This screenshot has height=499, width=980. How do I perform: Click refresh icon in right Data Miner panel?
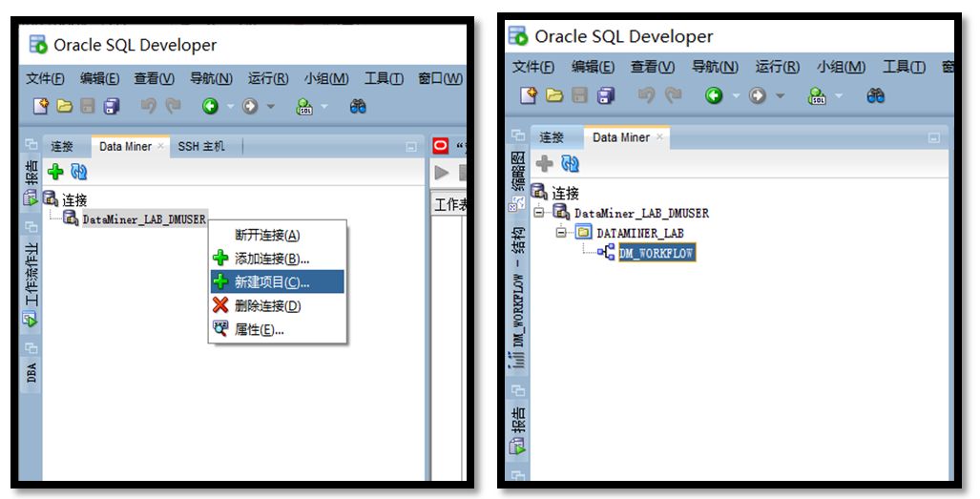tap(570, 163)
